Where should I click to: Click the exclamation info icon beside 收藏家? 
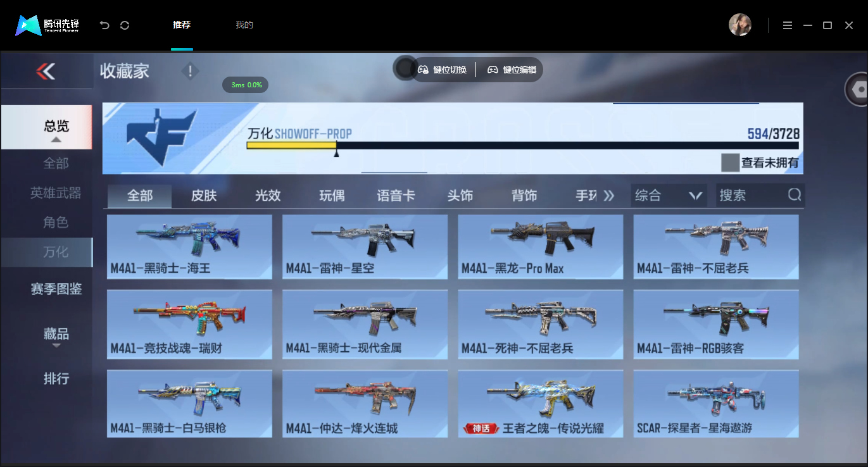click(x=190, y=72)
